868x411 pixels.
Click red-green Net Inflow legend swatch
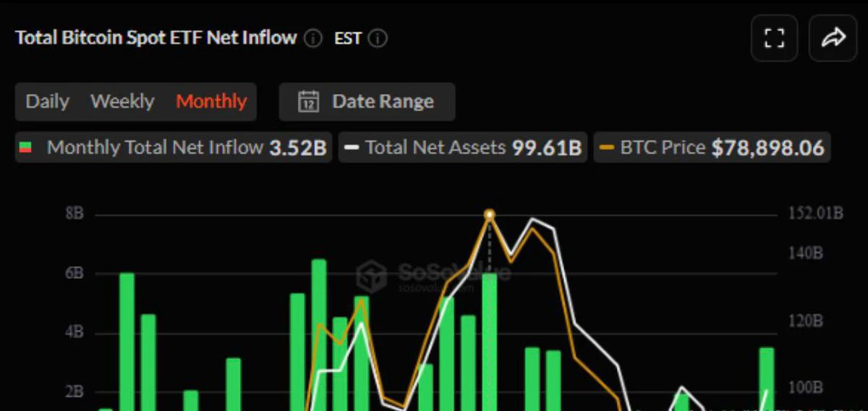(25, 148)
